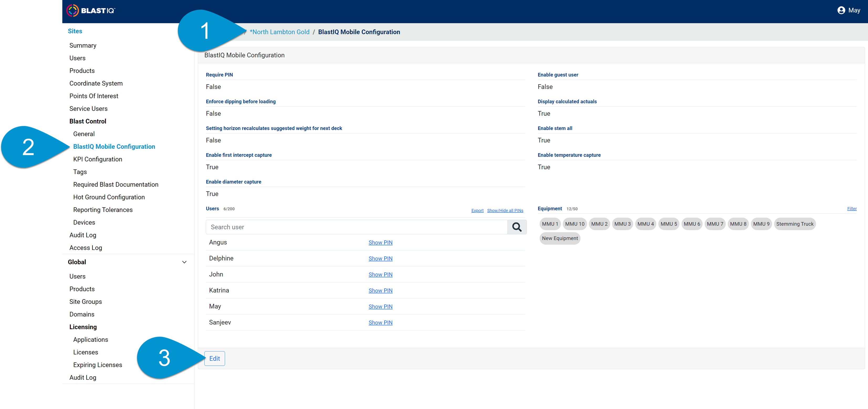This screenshot has height=409, width=868.
Task: Click the Edit button
Action: click(x=215, y=359)
